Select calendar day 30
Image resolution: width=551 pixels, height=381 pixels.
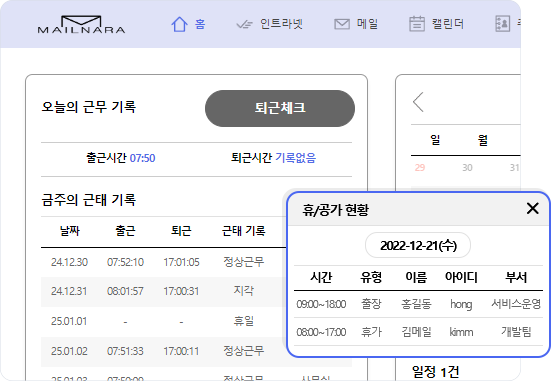[x=467, y=168]
